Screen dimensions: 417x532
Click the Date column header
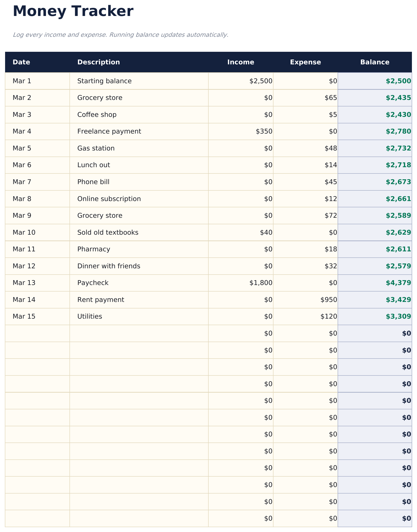22,62
